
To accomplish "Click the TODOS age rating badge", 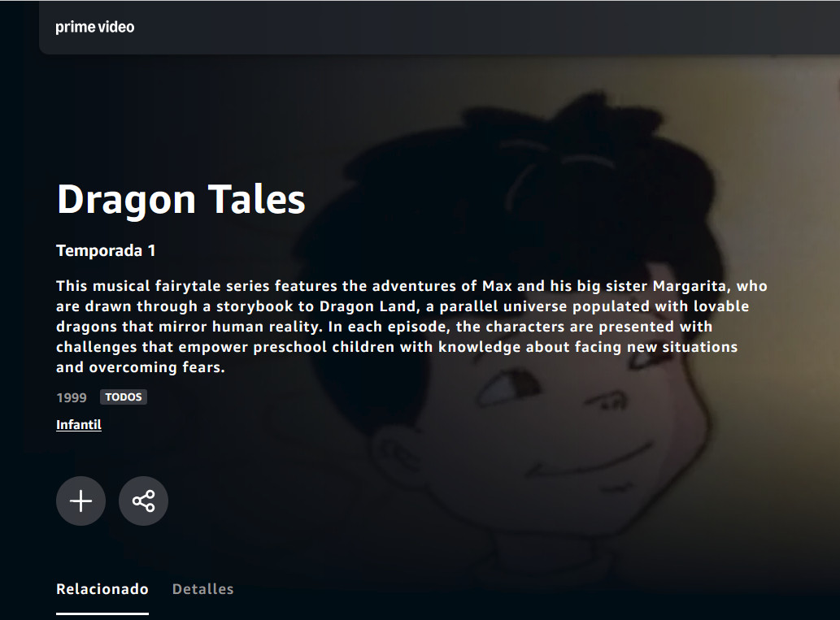I will (x=124, y=397).
